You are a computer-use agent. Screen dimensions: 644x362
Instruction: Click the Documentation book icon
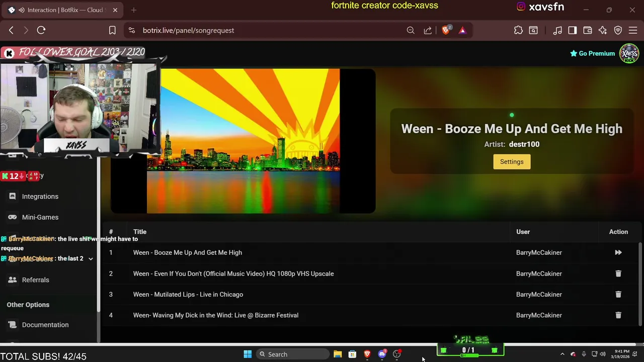tap(13, 325)
